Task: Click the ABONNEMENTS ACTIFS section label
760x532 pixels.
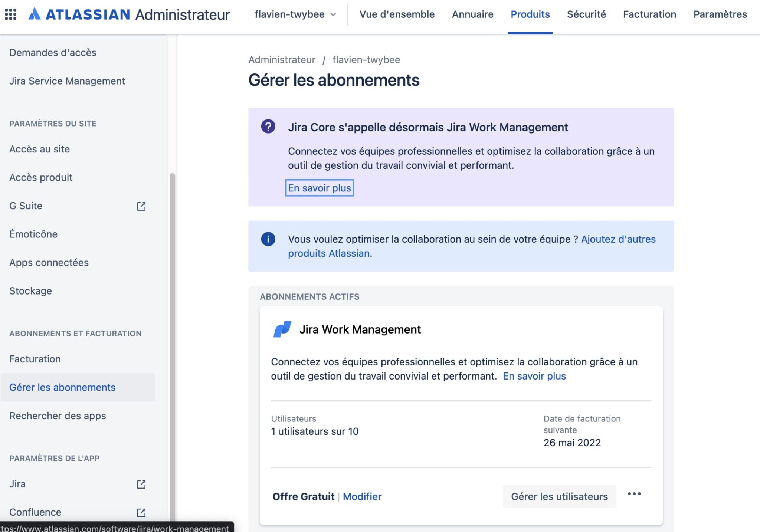Action: pos(309,297)
